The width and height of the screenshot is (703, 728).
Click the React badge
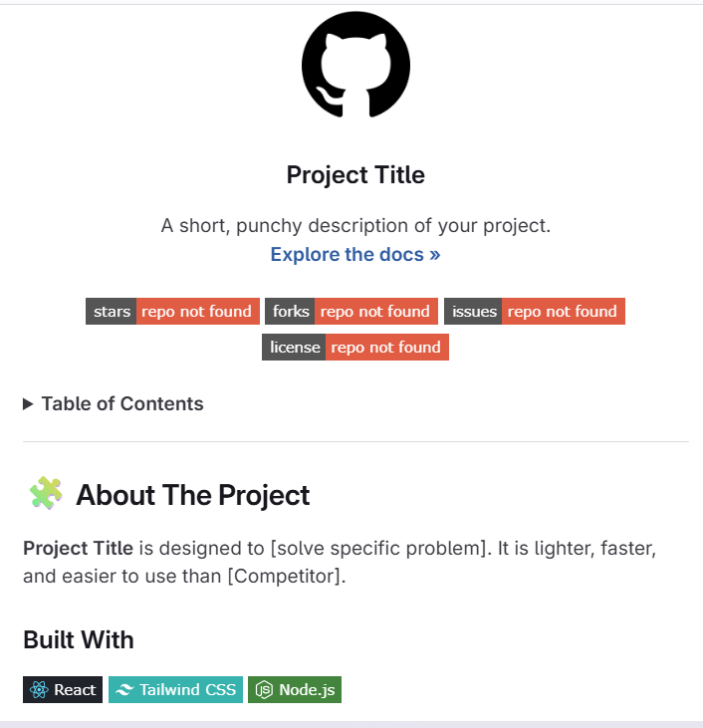(x=63, y=689)
